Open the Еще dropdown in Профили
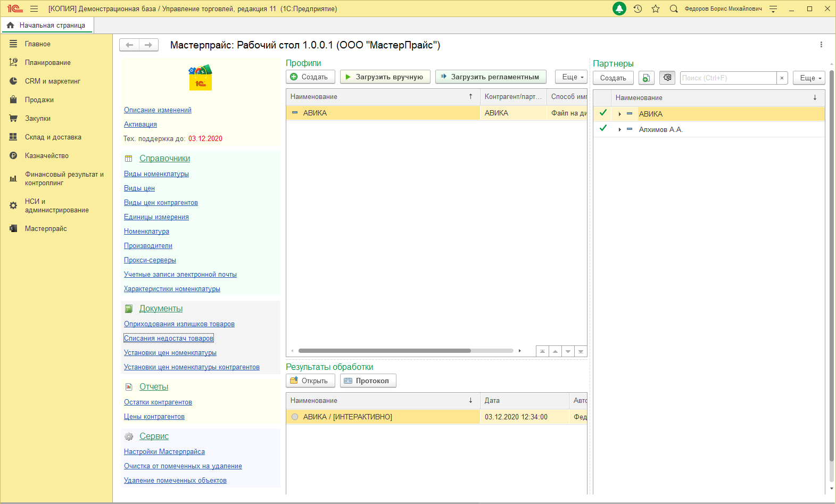The width and height of the screenshot is (836, 504). tap(572, 77)
